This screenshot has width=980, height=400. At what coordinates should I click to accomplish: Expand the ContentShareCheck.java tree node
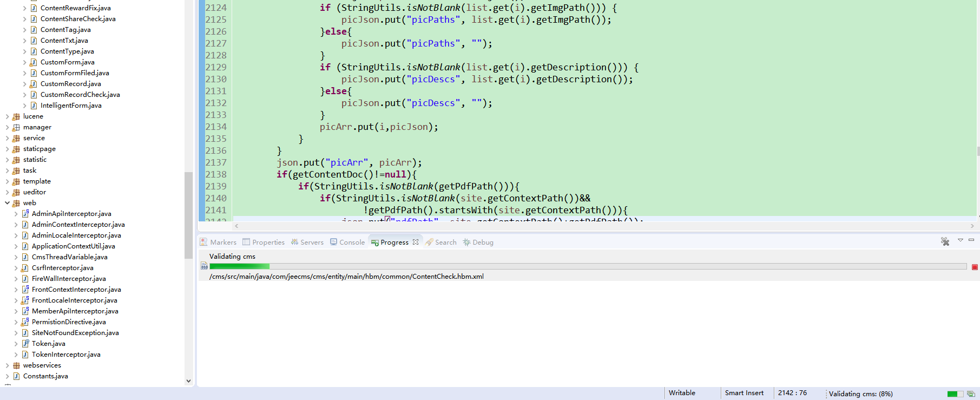(24, 19)
